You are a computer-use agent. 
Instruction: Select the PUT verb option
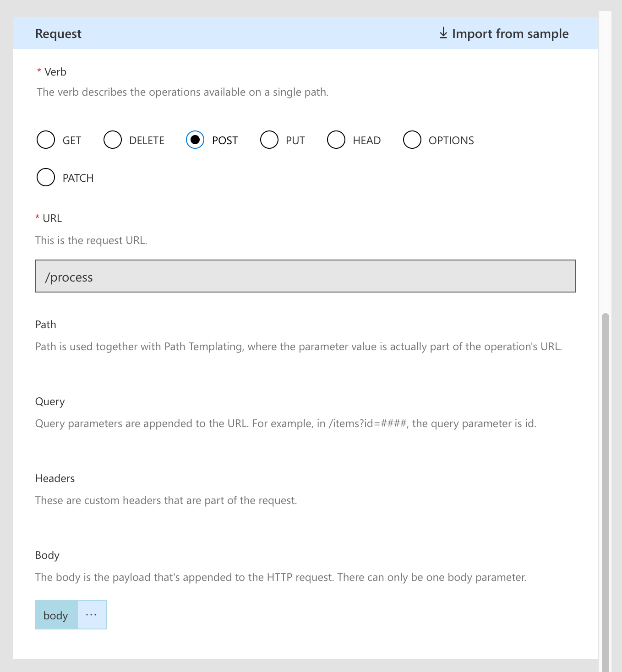point(269,140)
